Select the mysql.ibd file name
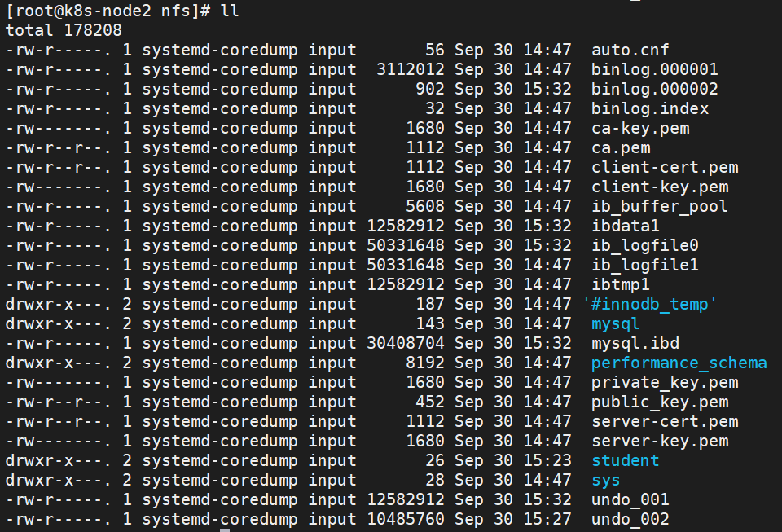This screenshot has width=782, height=532. (635, 344)
